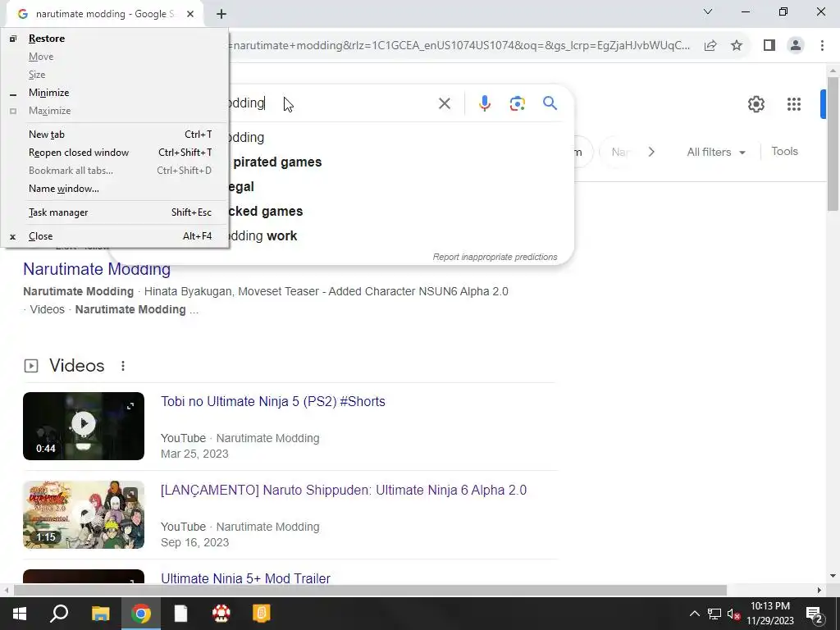Open notification center icon
The width and height of the screenshot is (840, 630).
coord(814,614)
